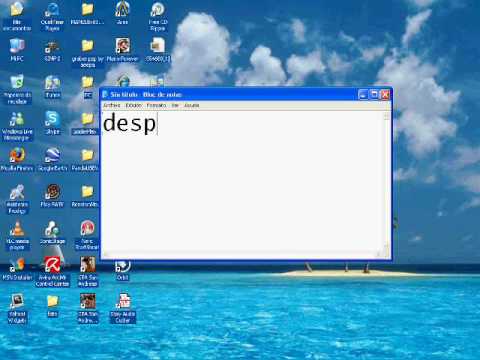The width and height of the screenshot is (480, 360).
Task: Select the Mi PC desktop icon
Action: coord(17,50)
